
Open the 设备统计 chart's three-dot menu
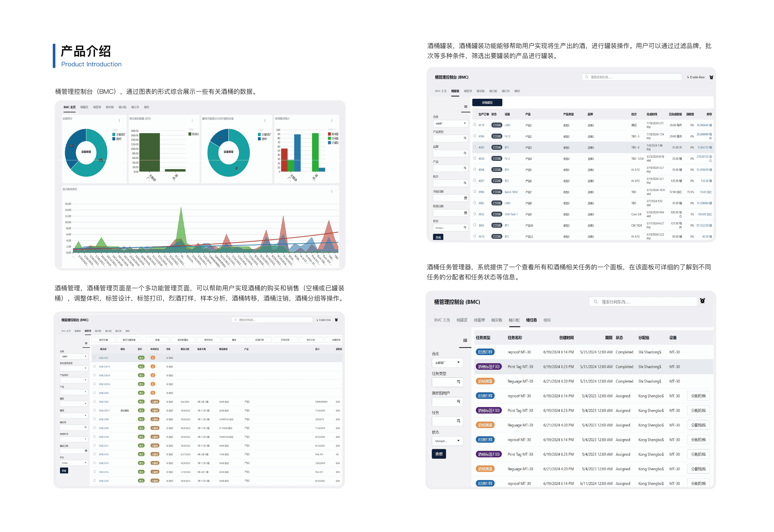pyautogui.click(x=119, y=121)
